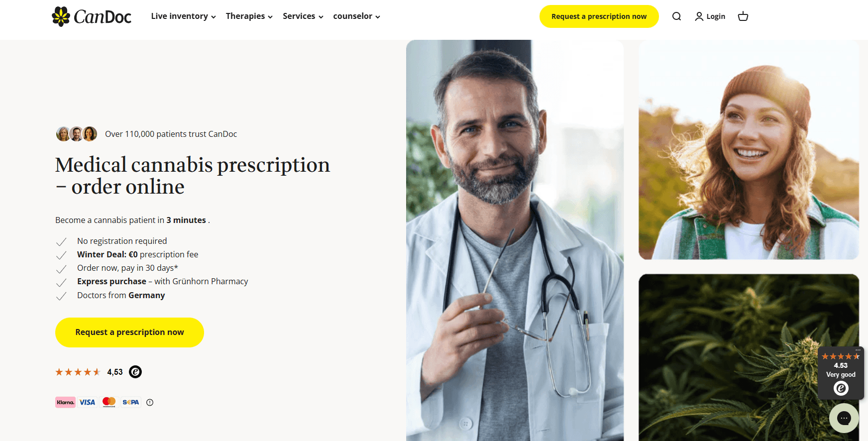Image resolution: width=868 pixels, height=441 pixels.
Task: Expand the Therapies dropdown menu
Action: coord(249,16)
